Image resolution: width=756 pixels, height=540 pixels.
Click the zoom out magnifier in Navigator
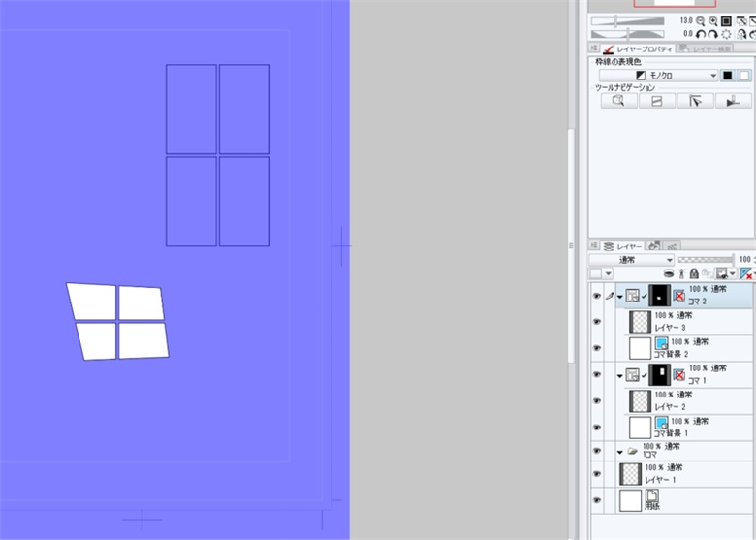700,21
